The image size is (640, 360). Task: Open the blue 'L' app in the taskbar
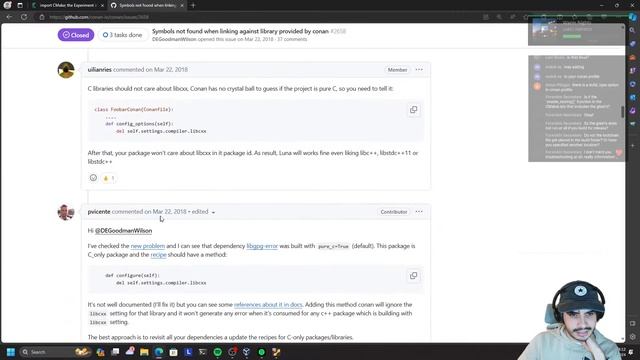coord(188,352)
